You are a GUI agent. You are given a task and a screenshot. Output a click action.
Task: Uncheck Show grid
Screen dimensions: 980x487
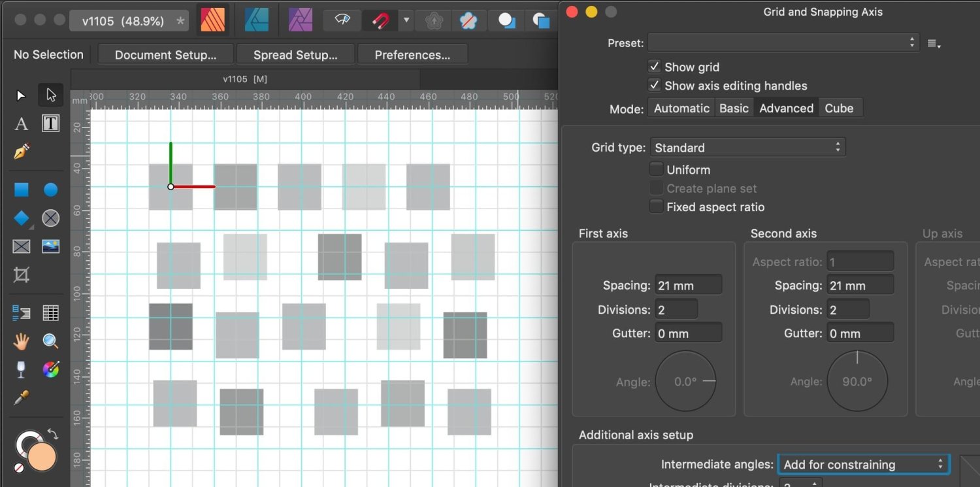point(654,66)
